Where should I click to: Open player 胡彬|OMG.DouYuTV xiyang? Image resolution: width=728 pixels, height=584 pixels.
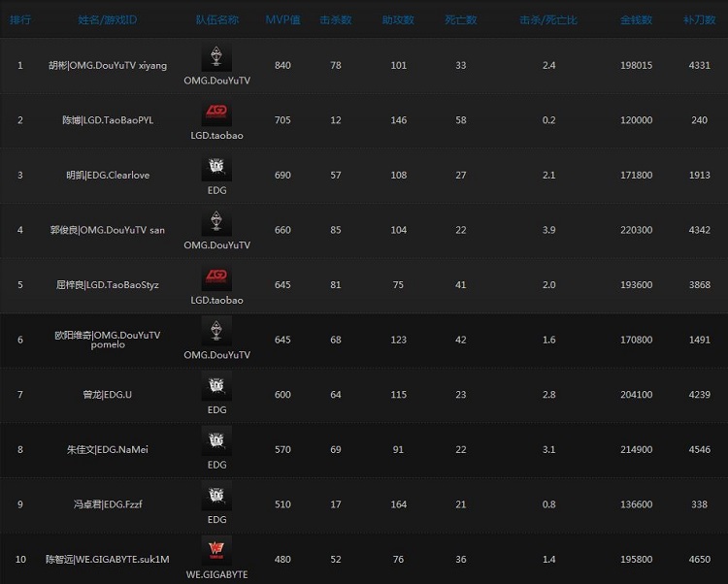pyautogui.click(x=107, y=66)
